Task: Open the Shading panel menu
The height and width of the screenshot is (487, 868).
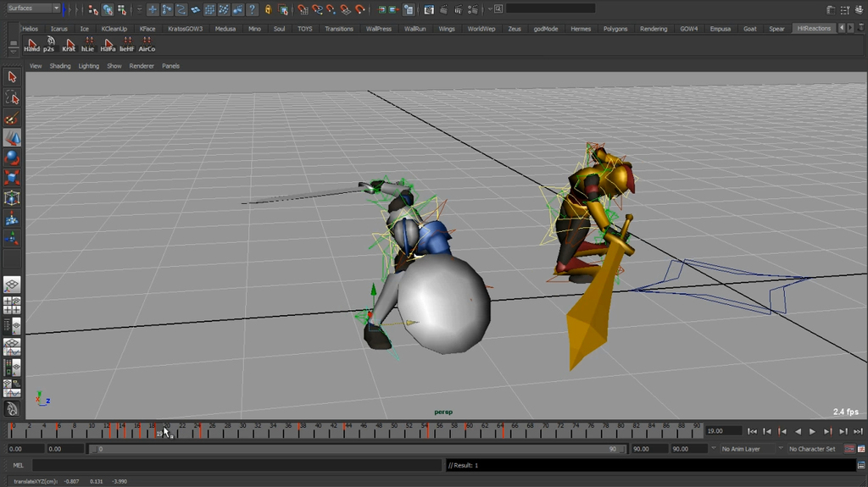Action: coord(60,66)
